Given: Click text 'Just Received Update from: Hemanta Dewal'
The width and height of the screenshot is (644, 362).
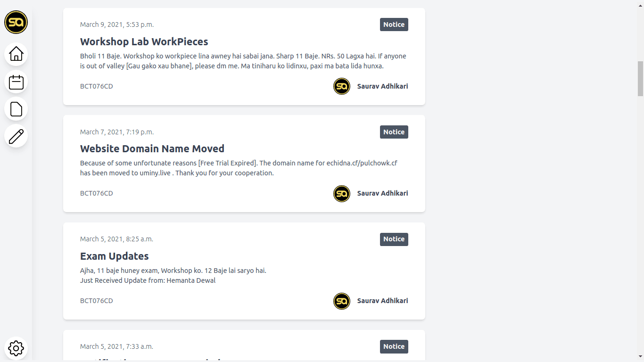Looking at the screenshot, I should click(x=148, y=280).
